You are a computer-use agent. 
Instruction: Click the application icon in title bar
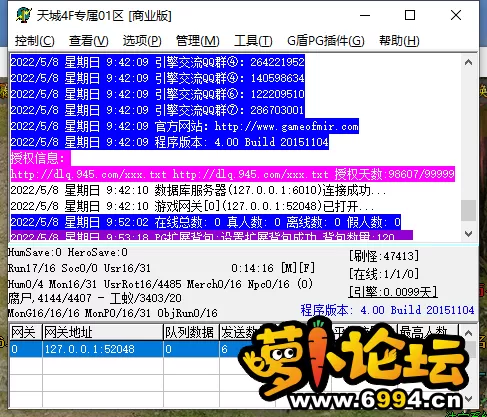tap(23, 15)
